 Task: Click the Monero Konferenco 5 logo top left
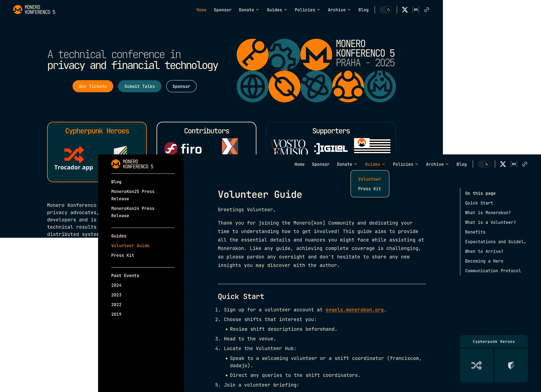click(x=34, y=10)
